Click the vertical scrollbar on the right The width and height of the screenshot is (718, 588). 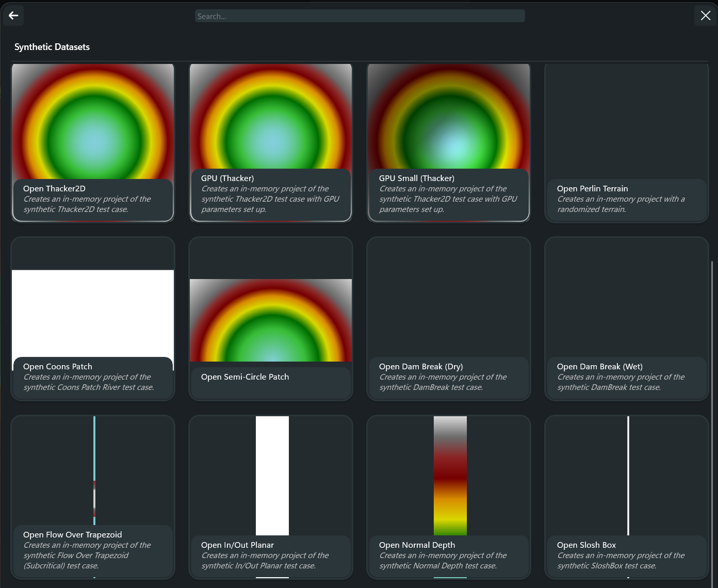712,413
